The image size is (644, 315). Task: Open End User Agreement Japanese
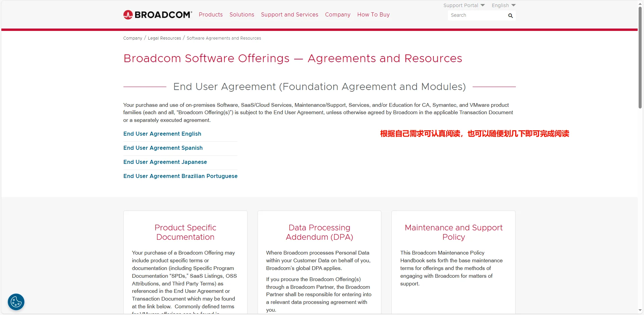click(x=165, y=162)
